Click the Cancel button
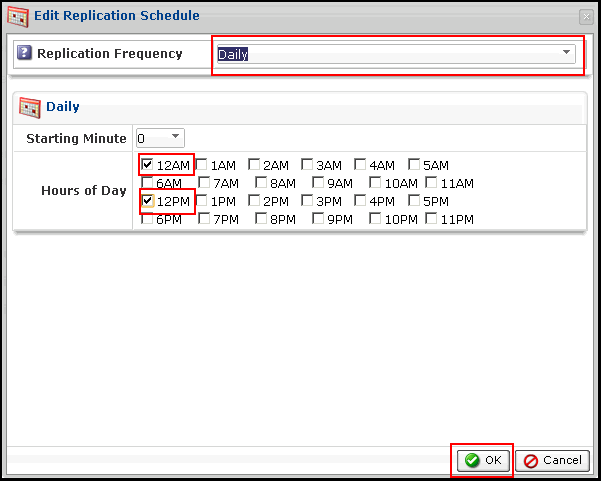The width and height of the screenshot is (601, 481). [552, 460]
